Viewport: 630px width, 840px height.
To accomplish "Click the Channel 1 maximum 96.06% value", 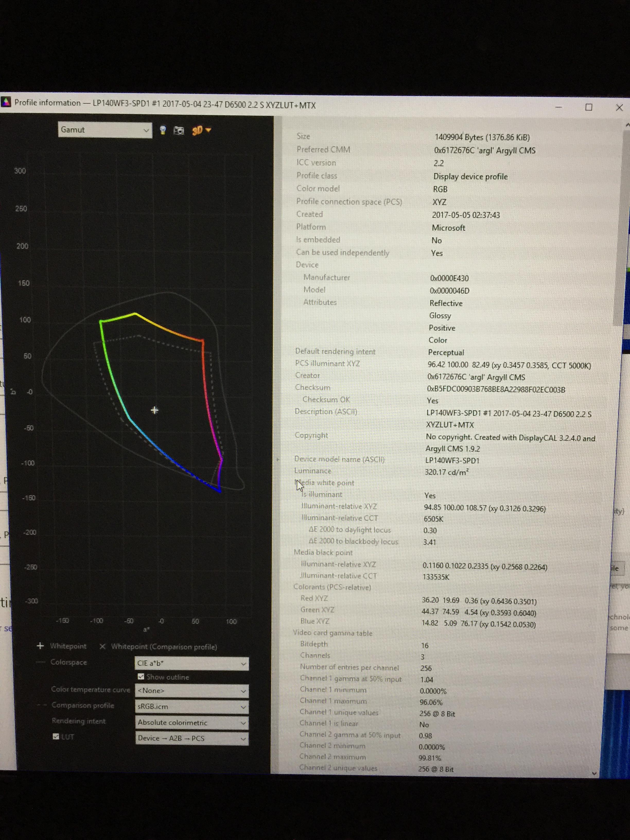I will pos(431,702).
